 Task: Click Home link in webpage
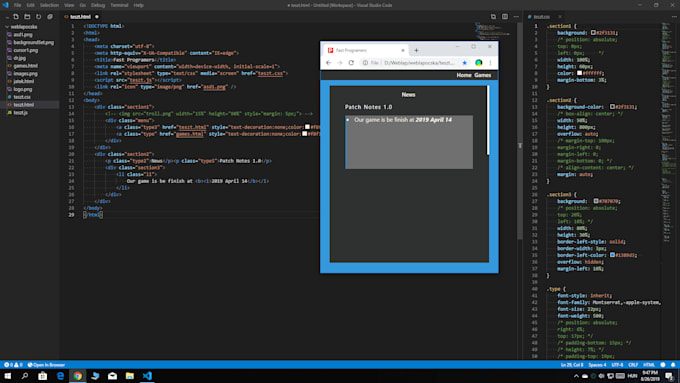tap(464, 75)
